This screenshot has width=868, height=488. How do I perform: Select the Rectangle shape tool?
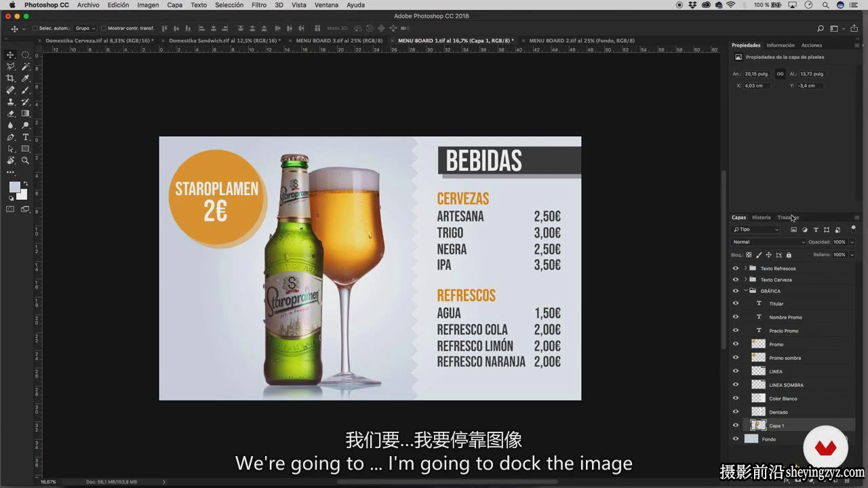[25, 148]
